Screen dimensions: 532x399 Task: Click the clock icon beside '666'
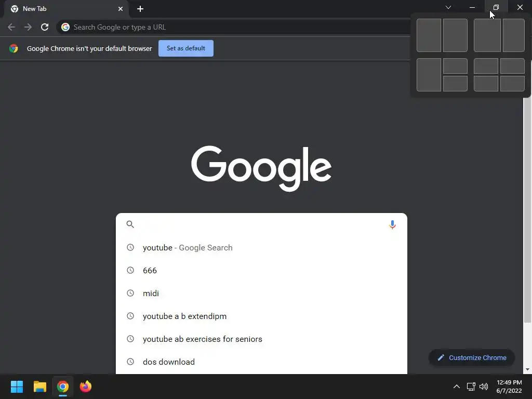pyautogui.click(x=130, y=270)
